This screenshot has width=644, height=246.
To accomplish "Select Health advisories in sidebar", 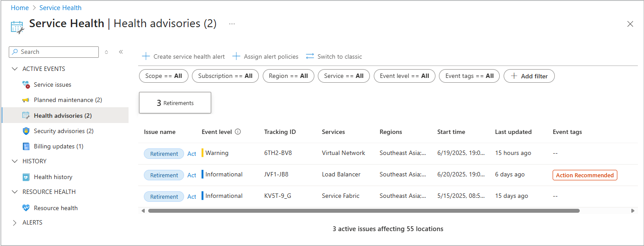I will [63, 116].
